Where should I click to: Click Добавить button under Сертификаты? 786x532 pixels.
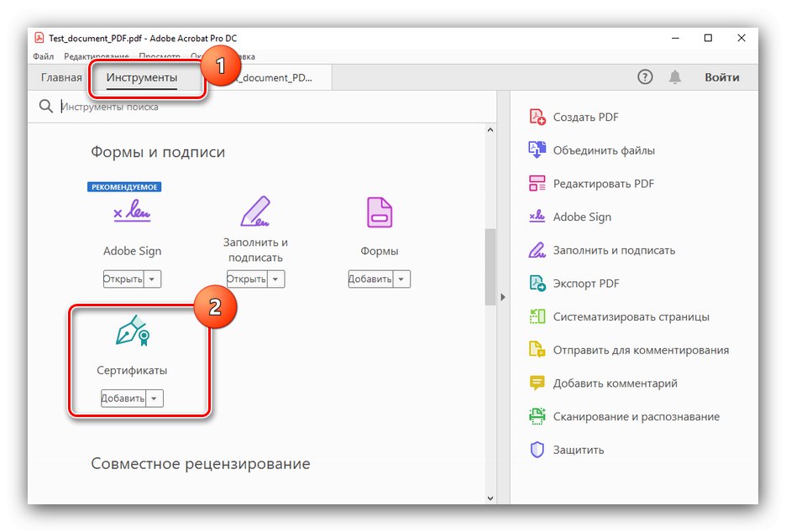point(123,399)
